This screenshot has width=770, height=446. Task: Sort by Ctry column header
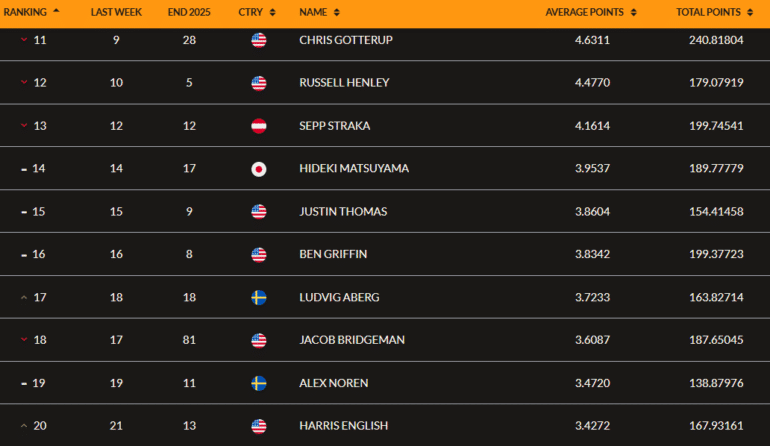[256, 12]
